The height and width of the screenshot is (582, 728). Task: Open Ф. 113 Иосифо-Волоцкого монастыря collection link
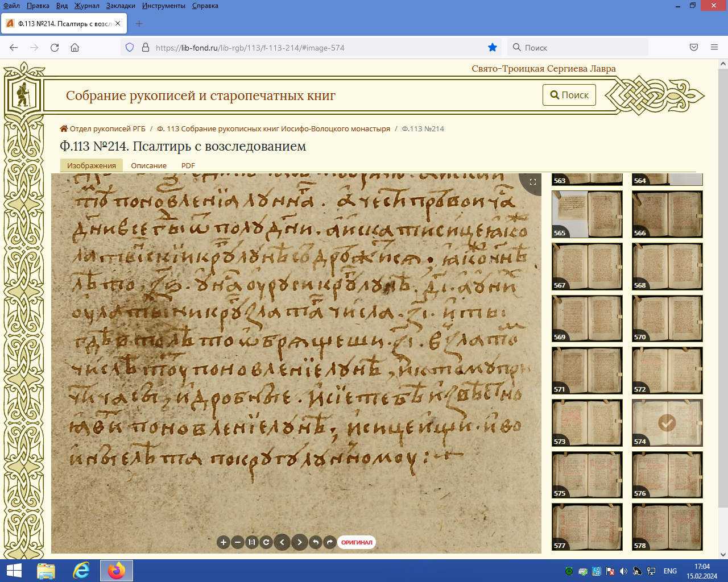pyautogui.click(x=274, y=128)
